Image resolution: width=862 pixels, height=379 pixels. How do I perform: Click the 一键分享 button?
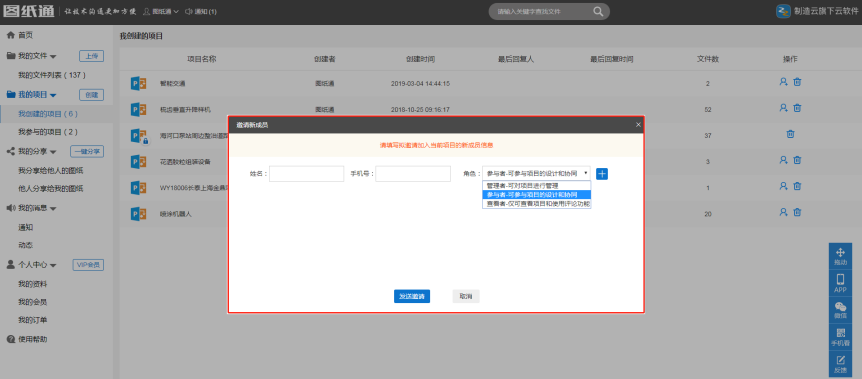pos(87,151)
